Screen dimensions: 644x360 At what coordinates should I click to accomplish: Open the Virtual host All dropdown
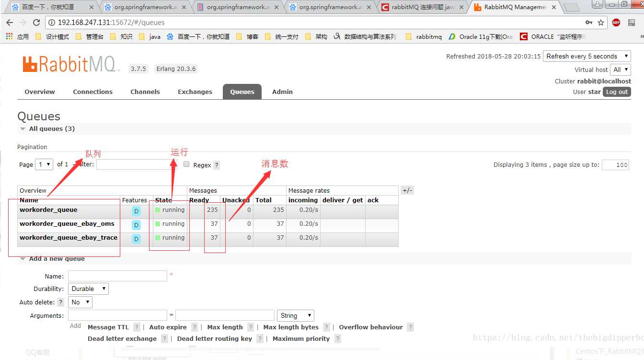621,70
